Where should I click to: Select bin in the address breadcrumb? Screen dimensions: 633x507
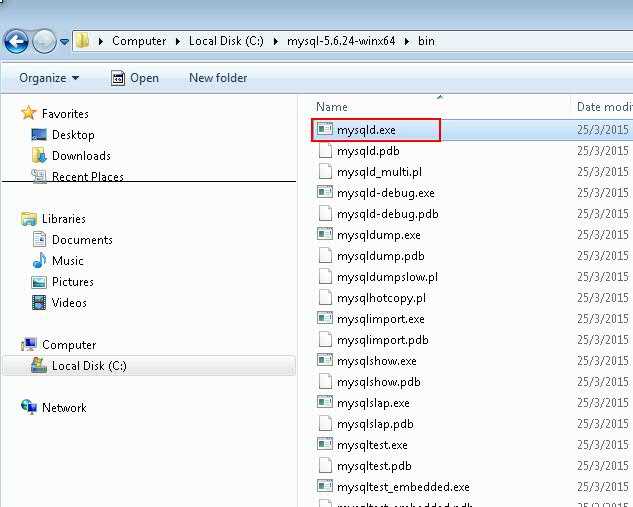pyautogui.click(x=426, y=41)
